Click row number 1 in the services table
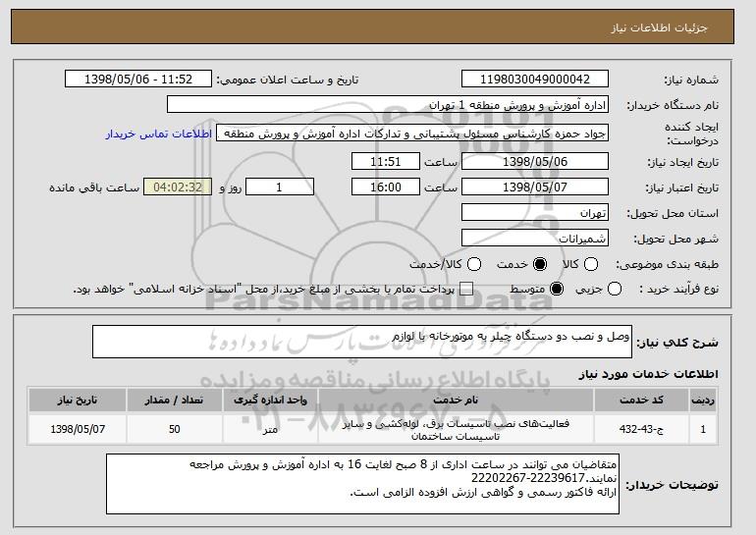Viewport: 756px width, 535px height. pos(703,429)
